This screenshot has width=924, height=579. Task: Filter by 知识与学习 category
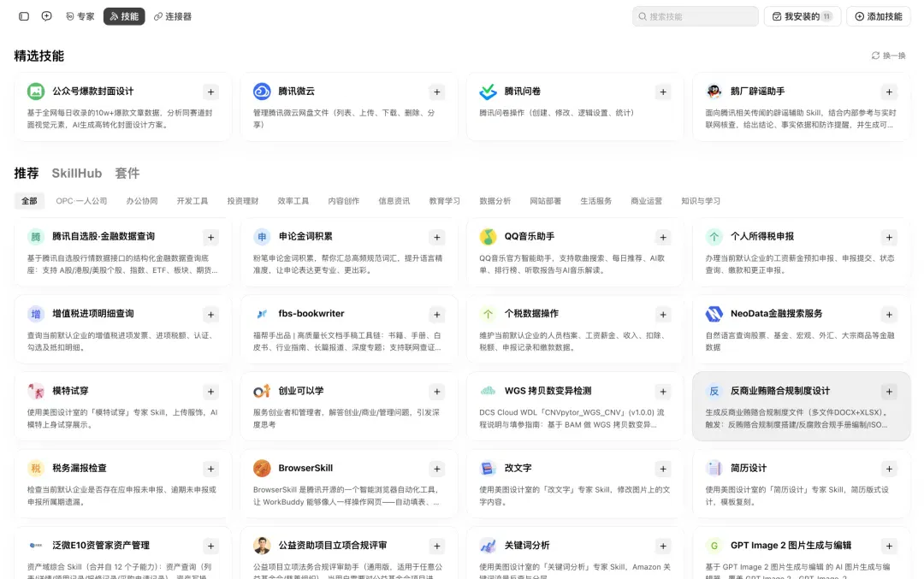[701, 201]
